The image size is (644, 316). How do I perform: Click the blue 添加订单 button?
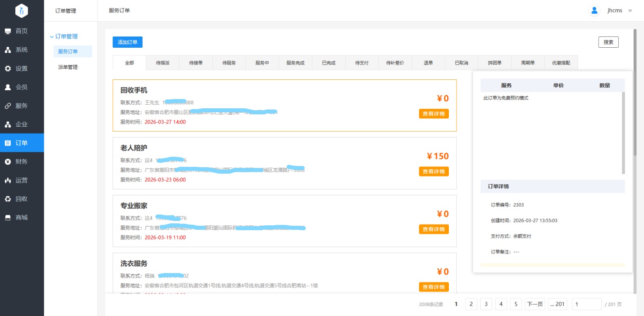pos(127,42)
